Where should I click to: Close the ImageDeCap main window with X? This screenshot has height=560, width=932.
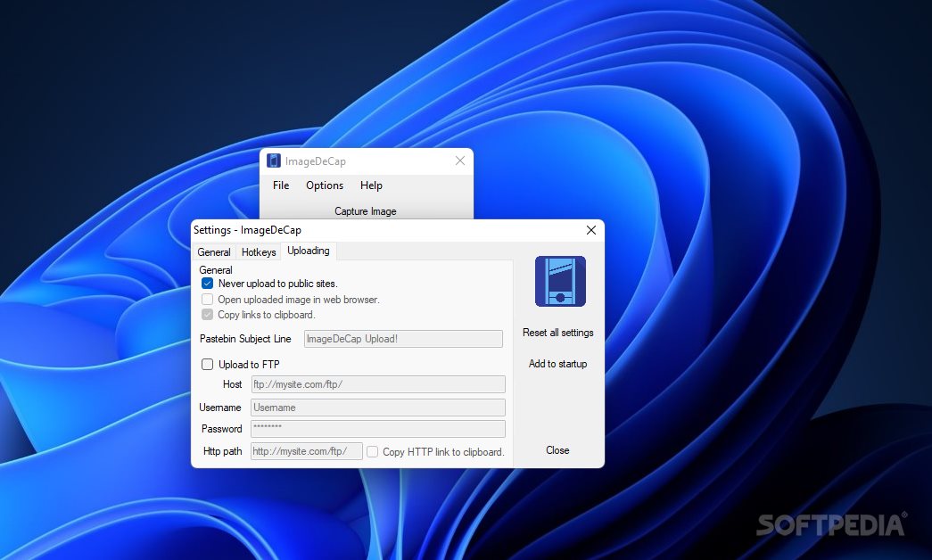tap(460, 161)
